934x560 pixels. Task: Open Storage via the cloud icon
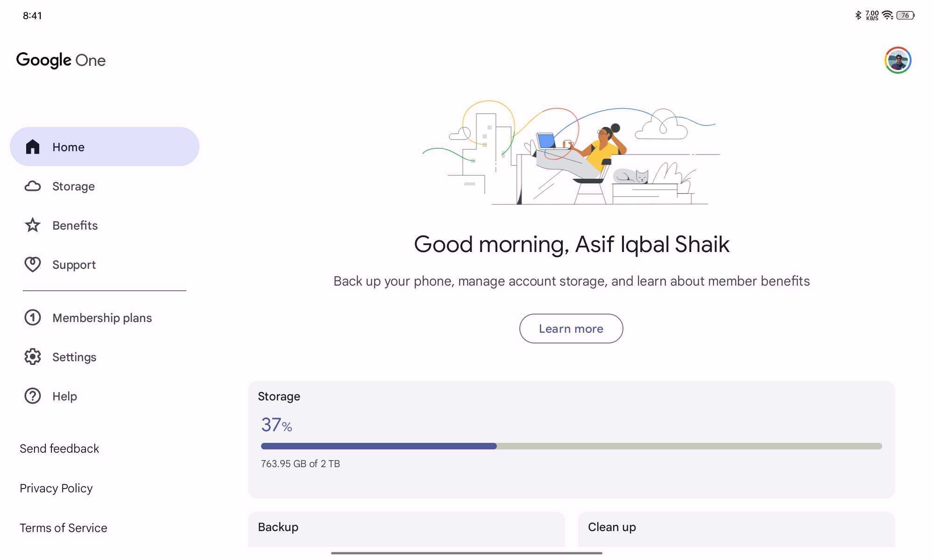pos(33,186)
